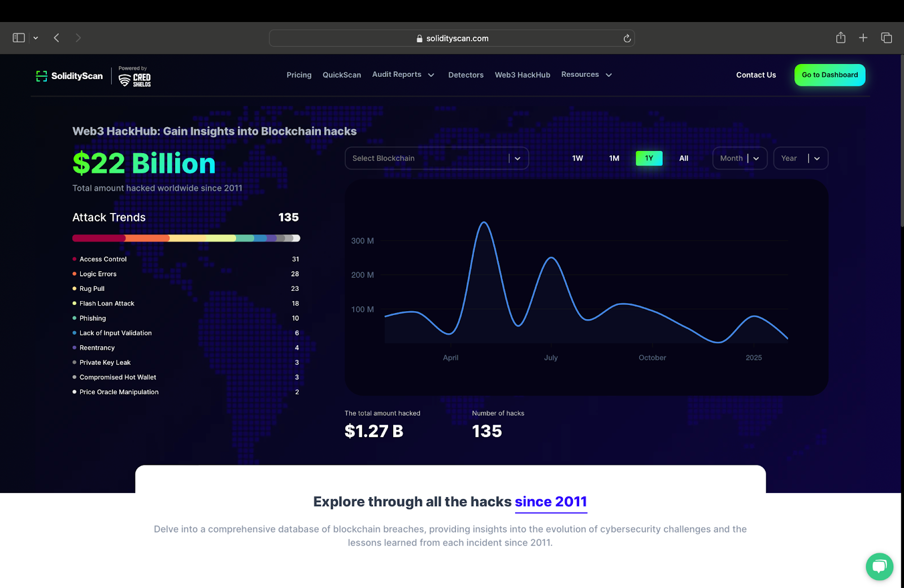Open the Resources menu
Image resolution: width=904 pixels, height=588 pixels.
click(586, 74)
